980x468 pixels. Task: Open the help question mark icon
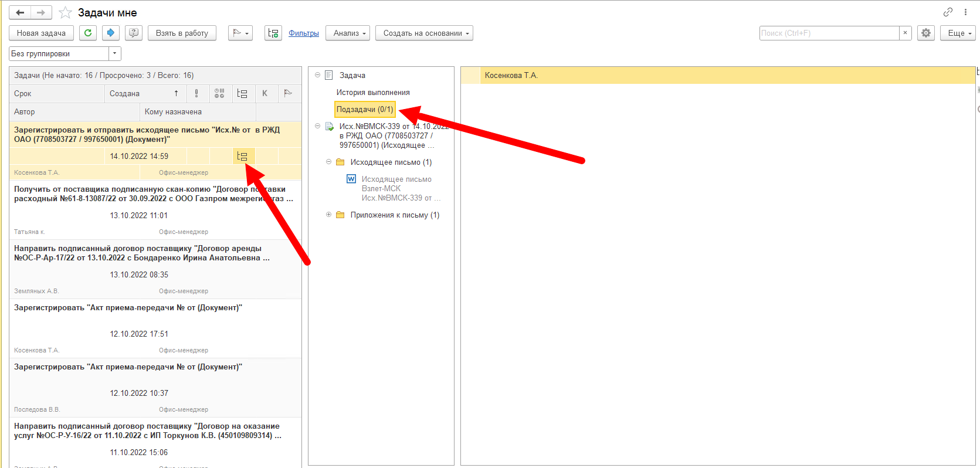134,33
